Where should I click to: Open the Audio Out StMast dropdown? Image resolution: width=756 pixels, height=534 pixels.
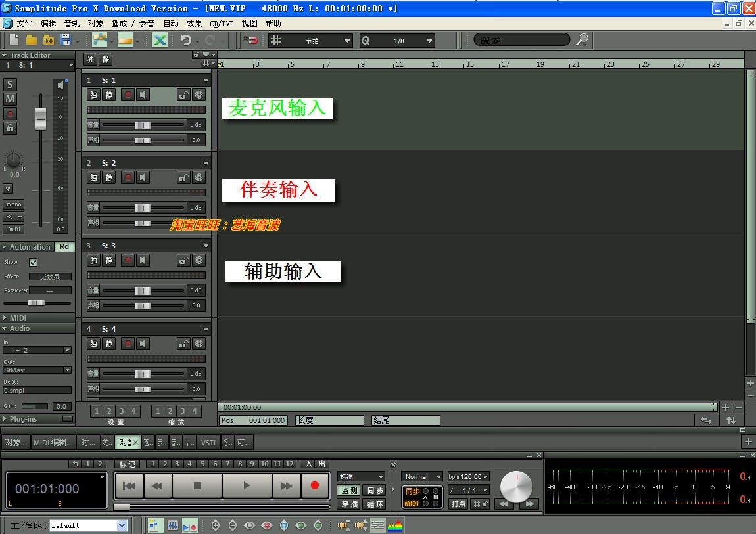[37, 370]
